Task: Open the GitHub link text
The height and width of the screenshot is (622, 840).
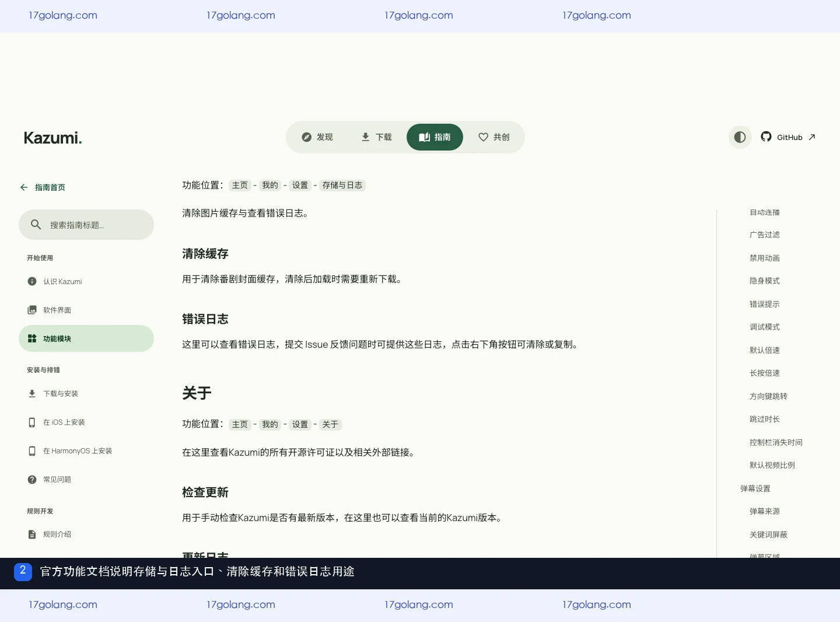Action: pyautogui.click(x=790, y=137)
